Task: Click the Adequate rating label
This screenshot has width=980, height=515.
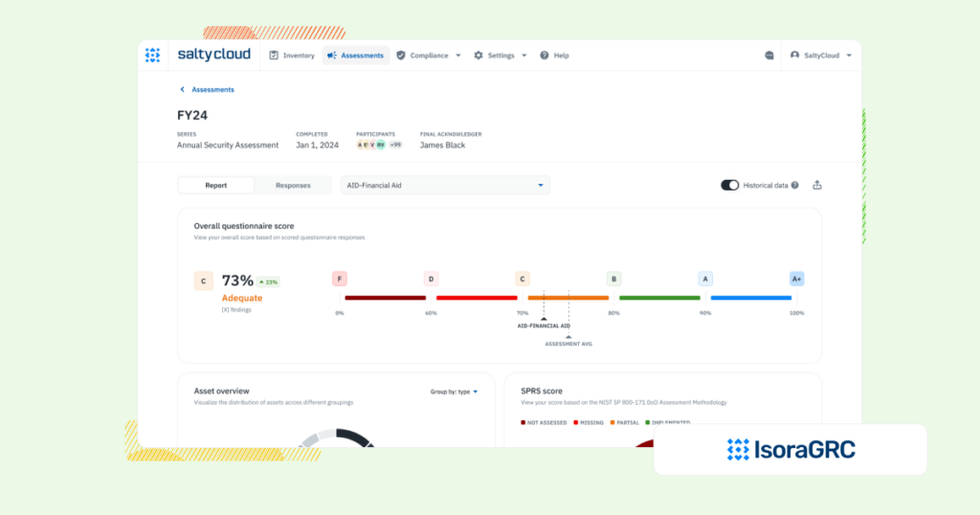Action: click(x=242, y=298)
